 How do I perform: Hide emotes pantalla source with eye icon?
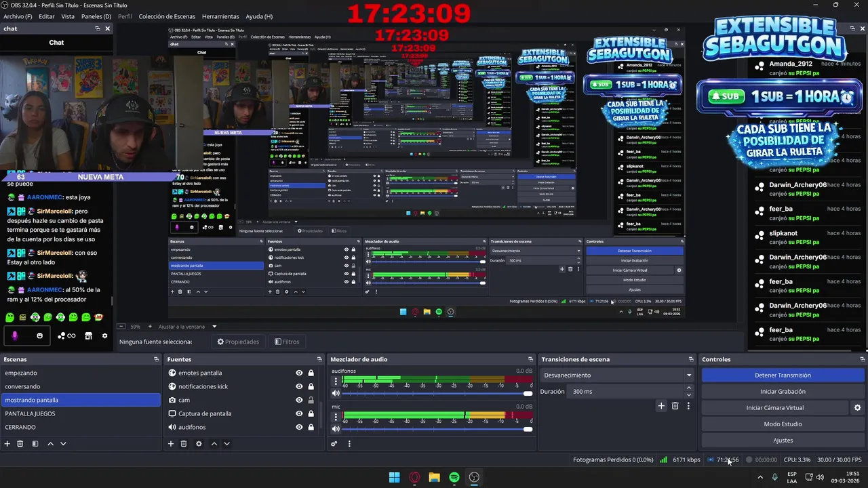[299, 373]
